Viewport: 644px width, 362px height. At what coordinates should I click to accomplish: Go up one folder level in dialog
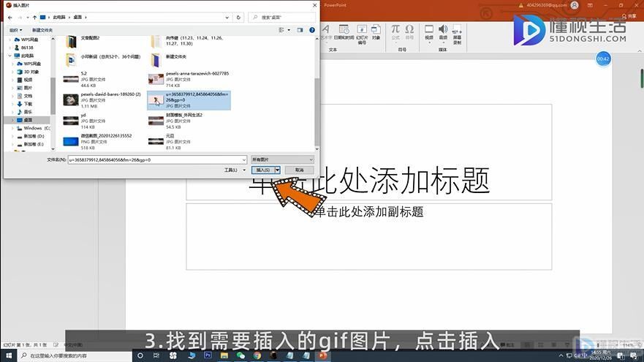tap(34, 18)
